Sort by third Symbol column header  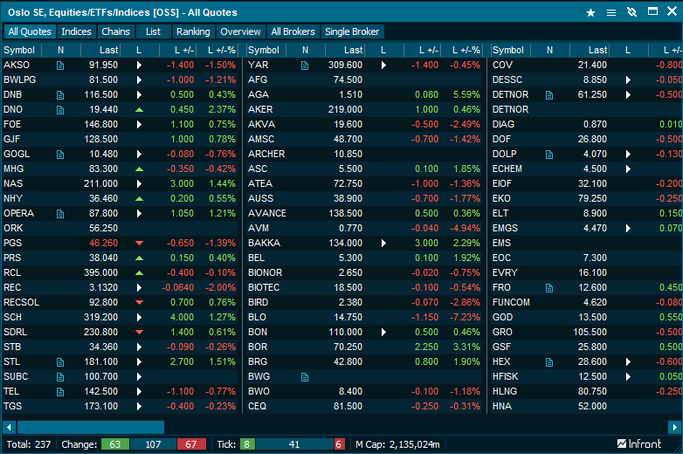[511, 50]
